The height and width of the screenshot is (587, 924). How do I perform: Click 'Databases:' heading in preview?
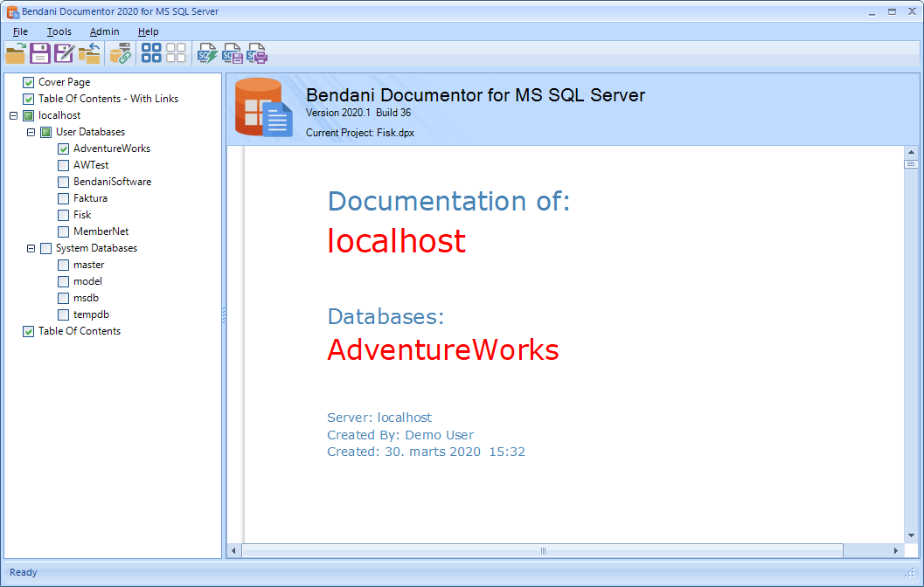386,317
